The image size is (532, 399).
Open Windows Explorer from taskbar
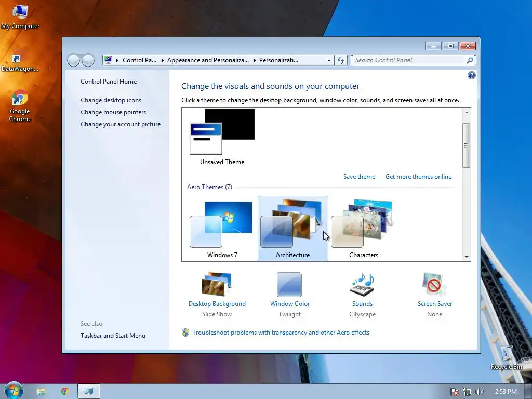41,392
